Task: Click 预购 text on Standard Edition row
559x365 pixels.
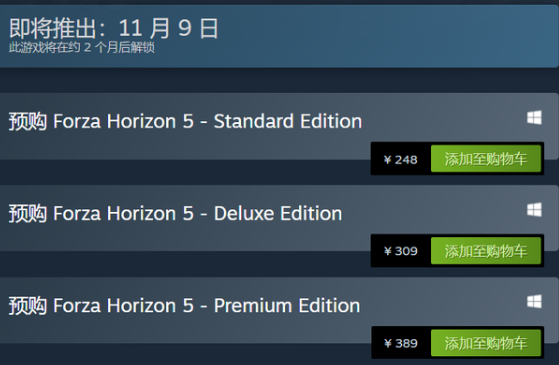Action: point(27,122)
